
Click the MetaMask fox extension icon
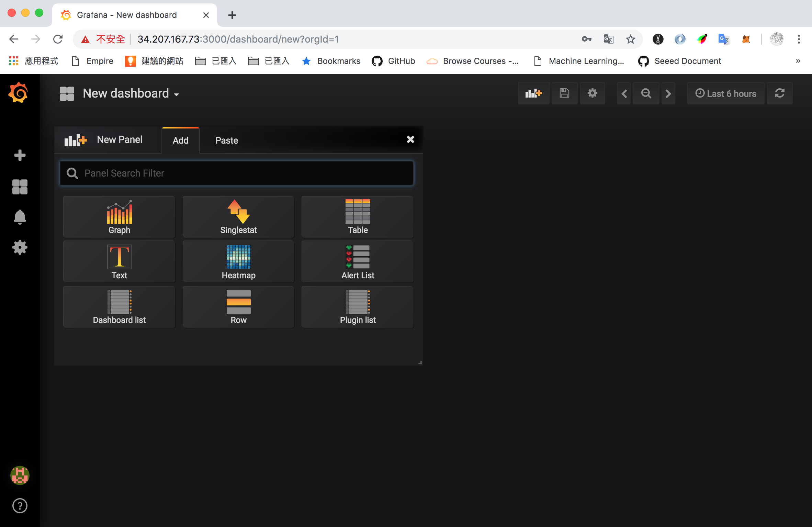point(746,39)
